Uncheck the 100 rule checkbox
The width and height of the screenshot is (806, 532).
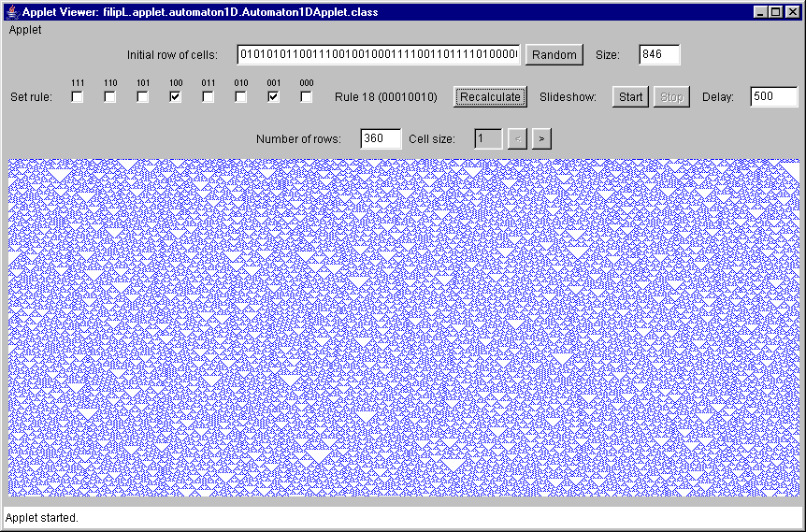pyautogui.click(x=176, y=96)
